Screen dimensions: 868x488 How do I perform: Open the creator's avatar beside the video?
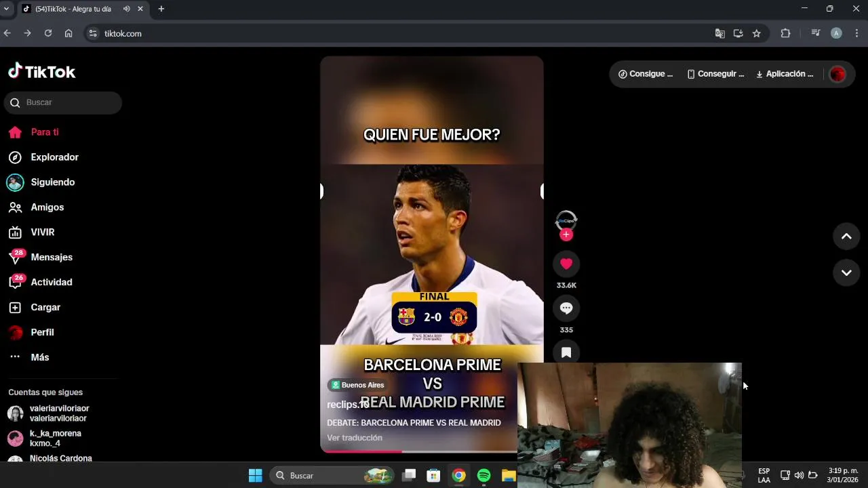(566, 220)
